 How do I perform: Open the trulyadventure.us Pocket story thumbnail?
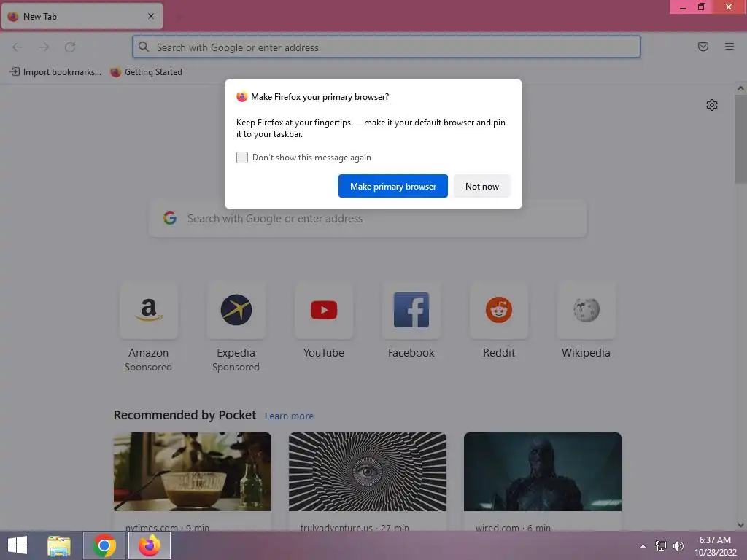pyautogui.click(x=368, y=472)
